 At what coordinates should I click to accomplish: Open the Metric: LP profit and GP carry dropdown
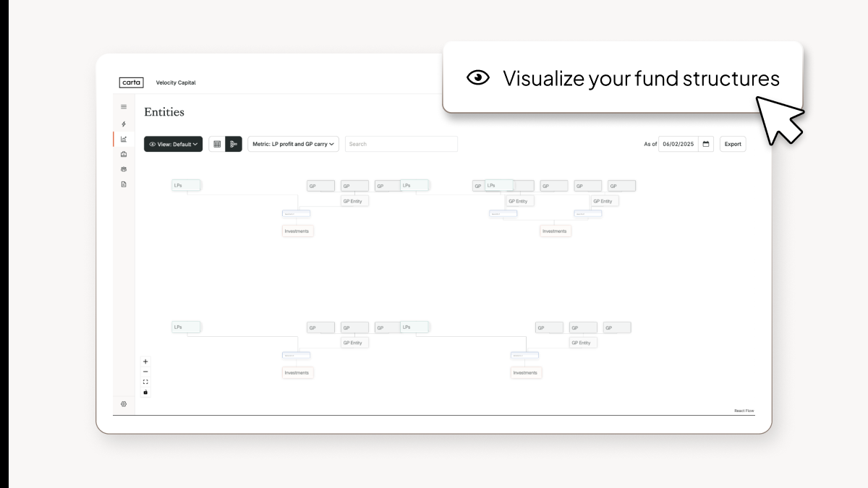293,144
